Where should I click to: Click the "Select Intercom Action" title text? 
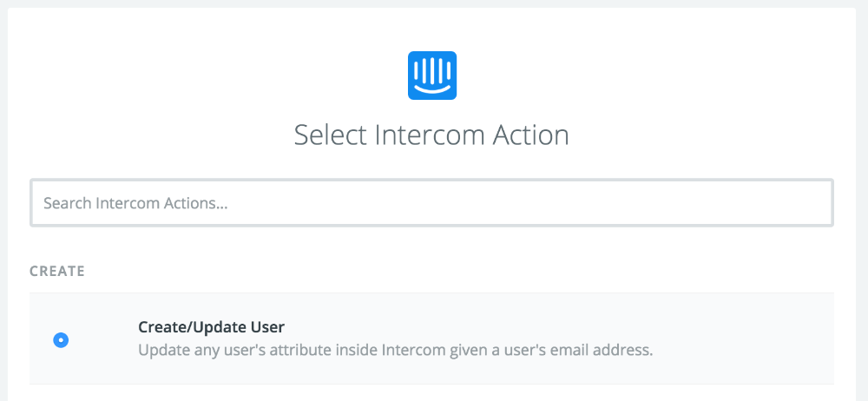pos(431,135)
